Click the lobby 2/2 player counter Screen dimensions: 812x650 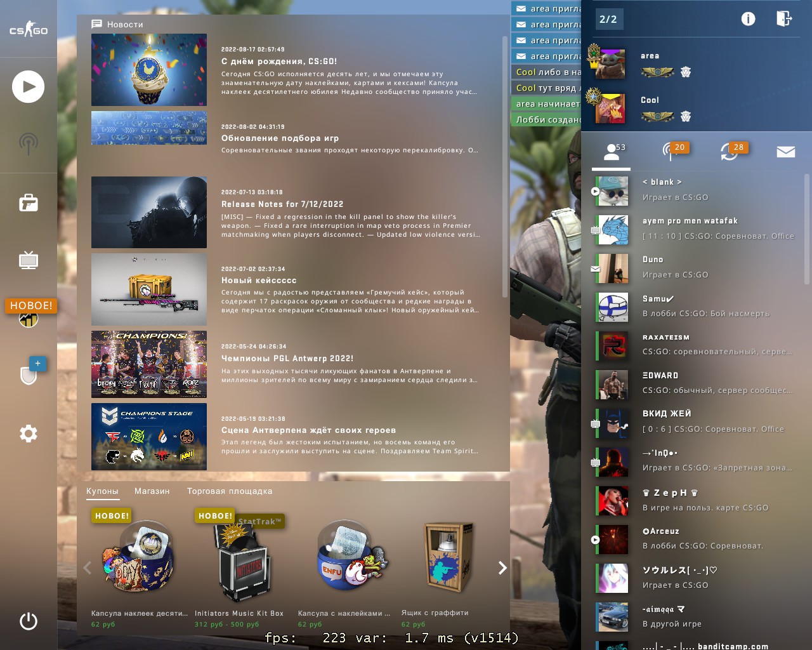click(x=608, y=19)
